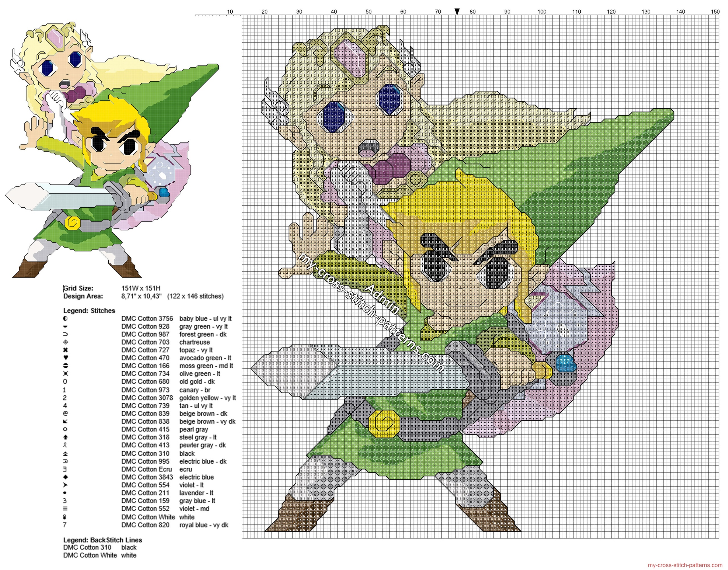Click the circle symbol for pearl gray 415
728x570 pixels.
(65, 429)
